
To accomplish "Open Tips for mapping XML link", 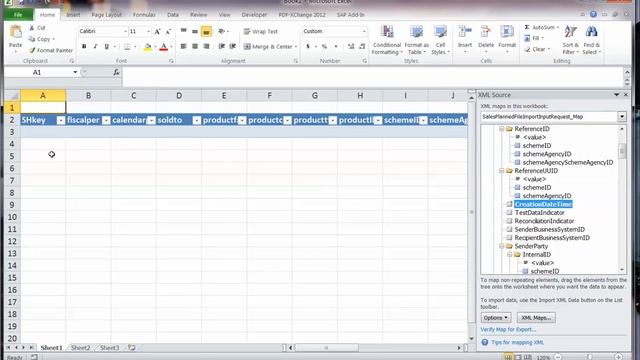I will tap(518, 342).
